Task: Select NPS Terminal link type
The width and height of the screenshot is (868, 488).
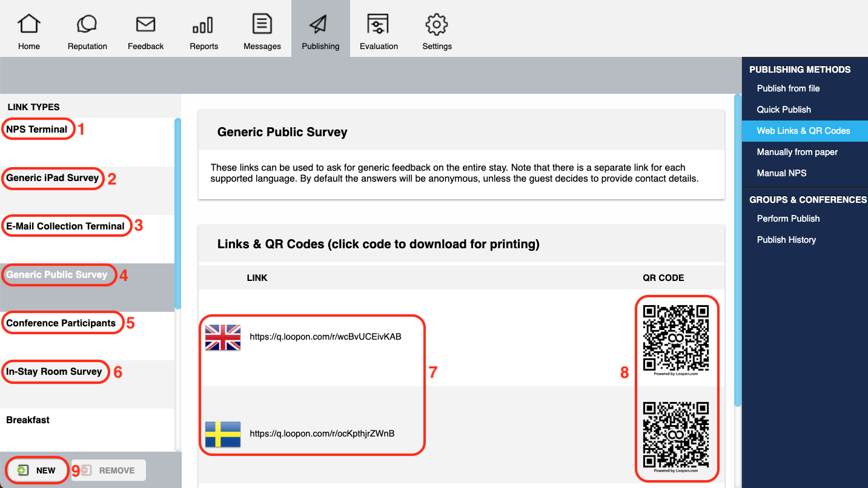Action: (x=87, y=142)
